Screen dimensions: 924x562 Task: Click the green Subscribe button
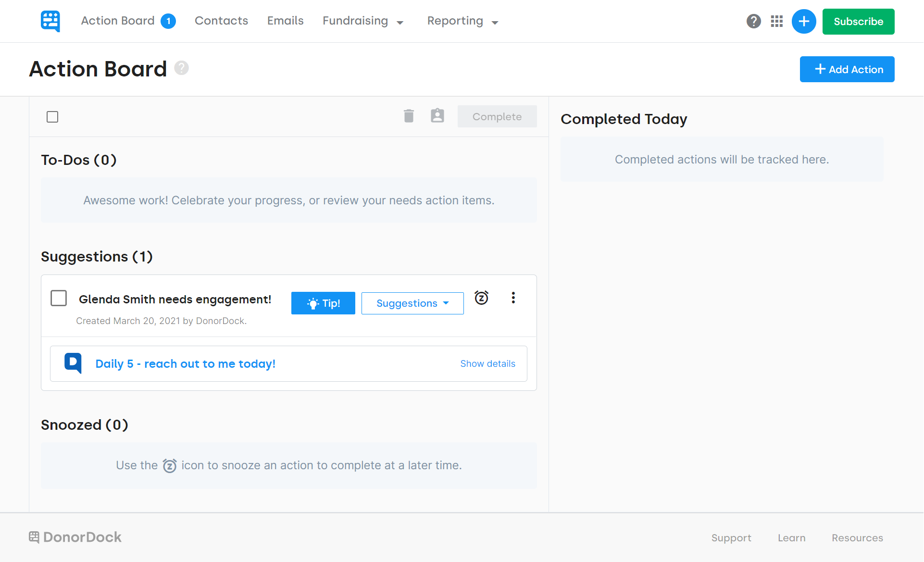(858, 22)
